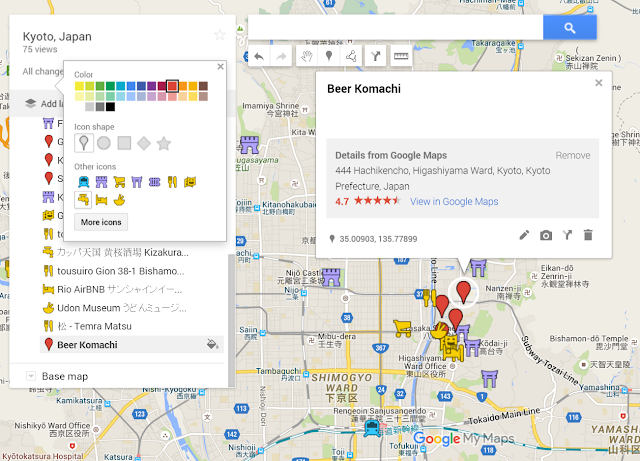Click the map search input field
The height and width of the screenshot is (461, 640).
396,28
